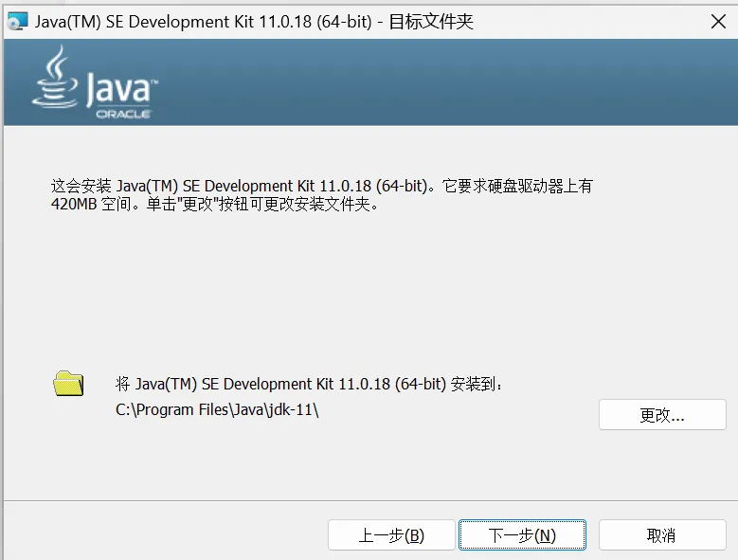Click the 更改... button to change folder
Image resolution: width=738 pixels, height=560 pixels.
(662, 415)
